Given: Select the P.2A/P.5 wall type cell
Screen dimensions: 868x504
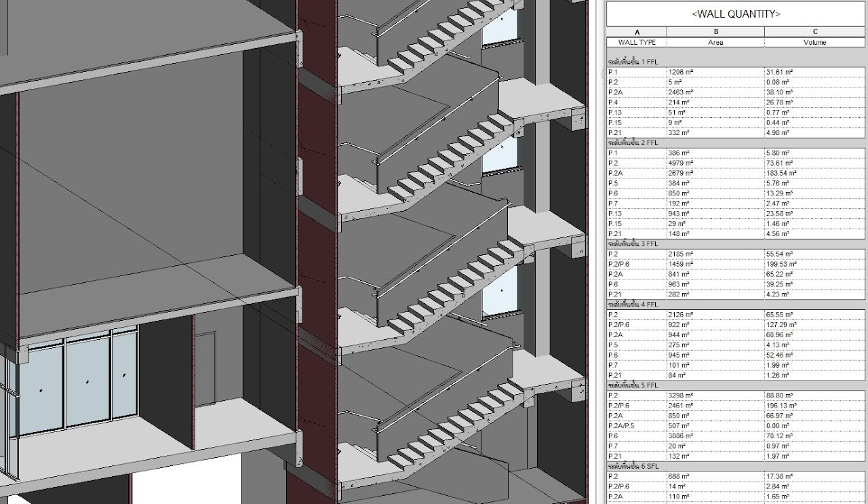Looking at the screenshot, I should tap(637, 426).
